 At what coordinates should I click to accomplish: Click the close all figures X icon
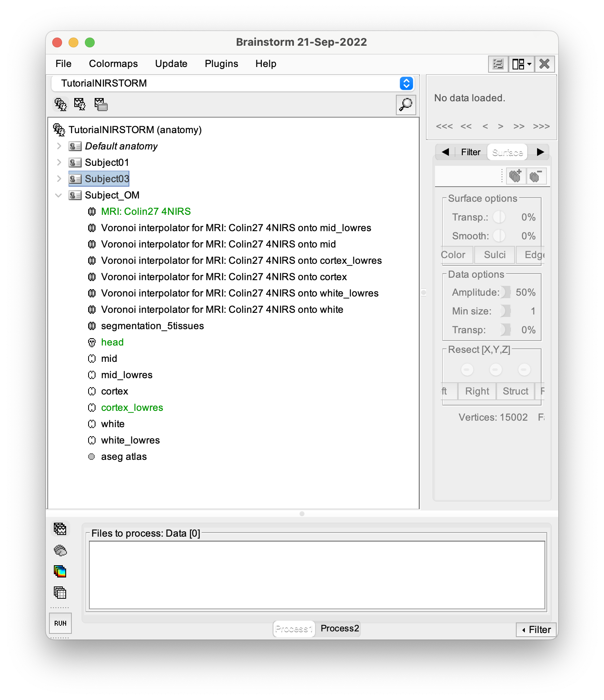coord(544,64)
